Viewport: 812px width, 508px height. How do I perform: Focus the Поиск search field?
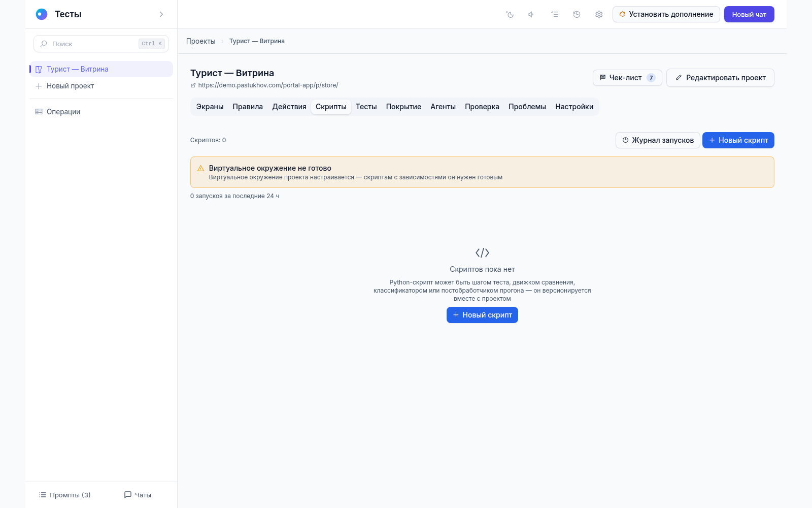click(x=101, y=44)
